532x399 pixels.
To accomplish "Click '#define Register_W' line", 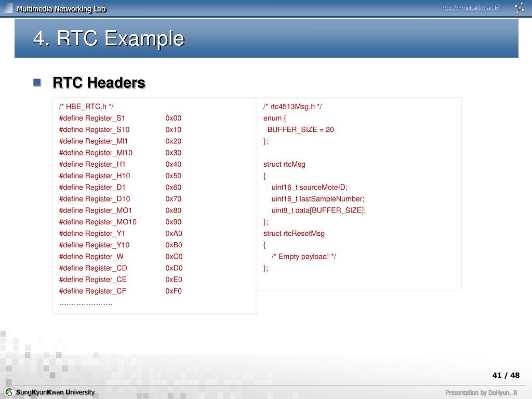I will click(91, 257).
